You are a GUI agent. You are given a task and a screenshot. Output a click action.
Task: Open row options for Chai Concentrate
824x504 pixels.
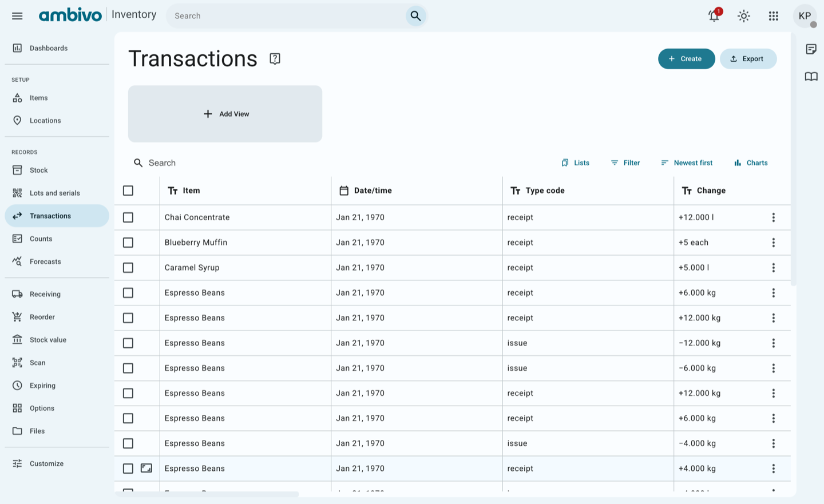pyautogui.click(x=773, y=217)
